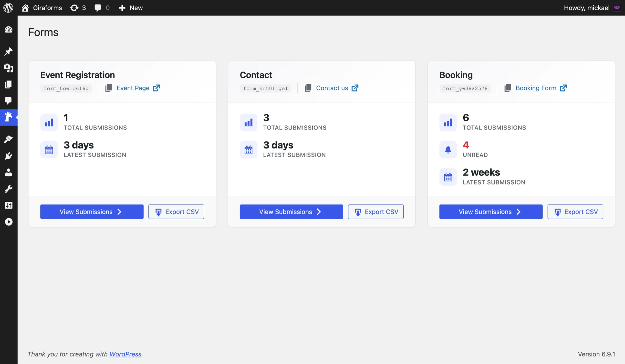Select the form_snt0ligel ID badge
The width and height of the screenshot is (625, 364).
(x=265, y=88)
